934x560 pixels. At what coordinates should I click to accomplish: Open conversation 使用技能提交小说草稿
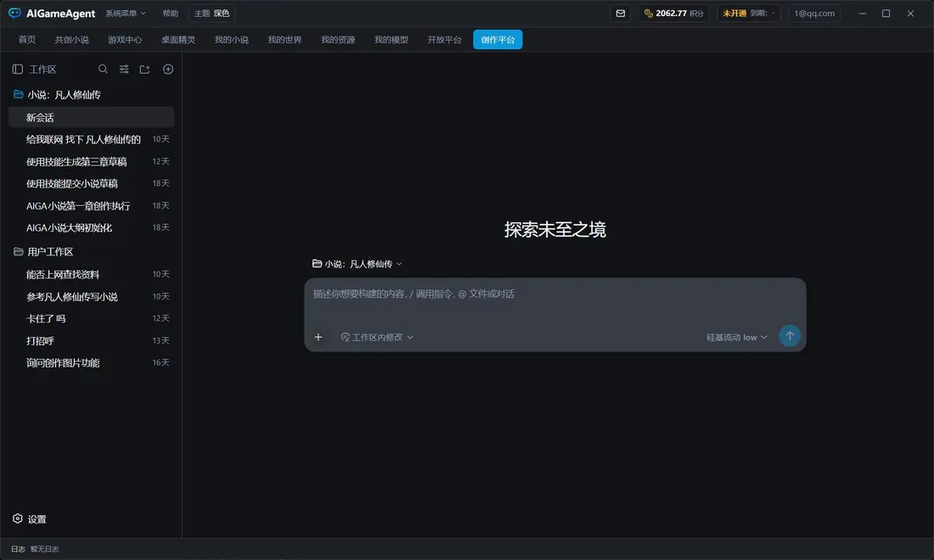tap(92, 183)
